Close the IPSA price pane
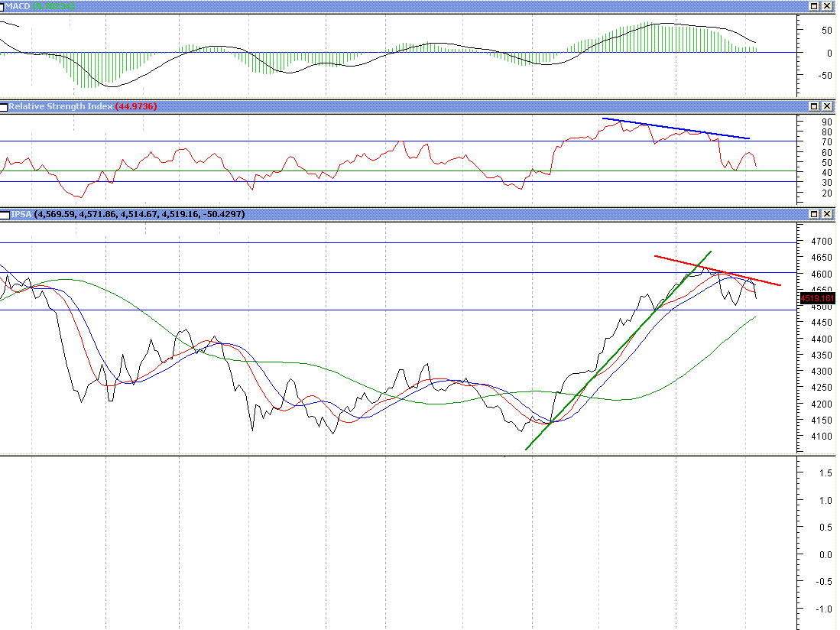This screenshot has width=840, height=630. click(828, 214)
